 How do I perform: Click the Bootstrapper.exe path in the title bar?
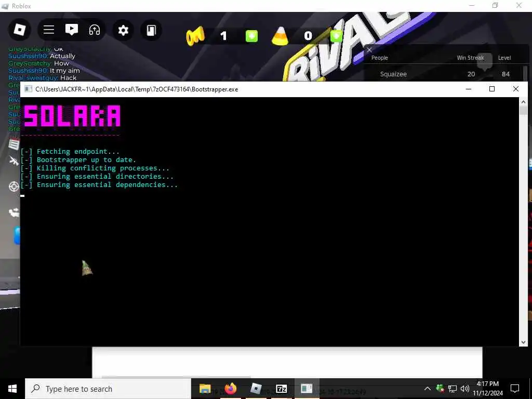pyautogui.click(x=137, y=89)
